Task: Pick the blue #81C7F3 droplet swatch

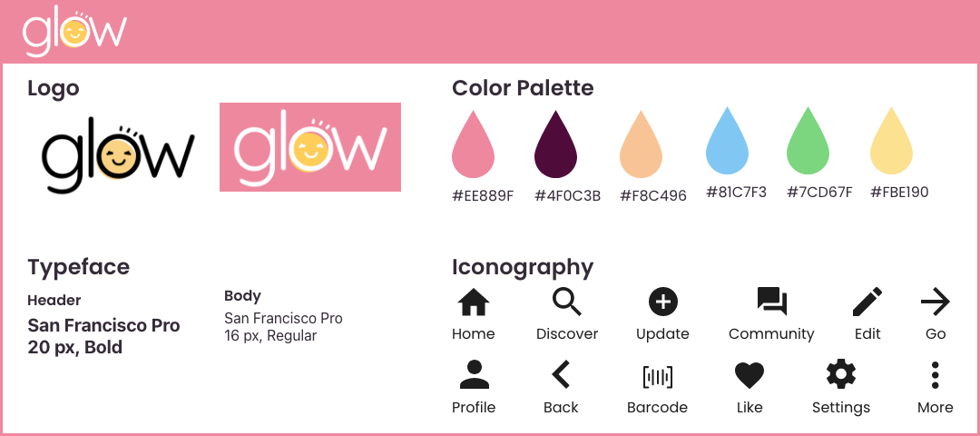Action: pos(727,141)
